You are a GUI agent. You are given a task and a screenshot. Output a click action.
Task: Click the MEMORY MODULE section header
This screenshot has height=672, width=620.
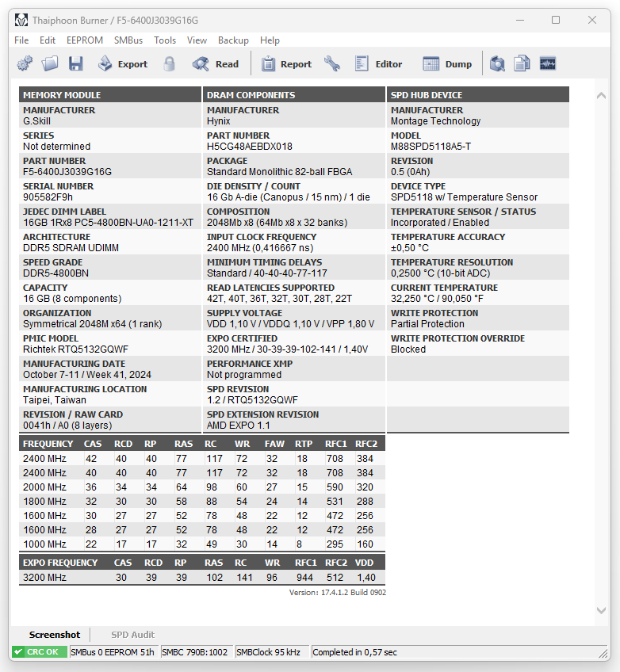point(109,95)
